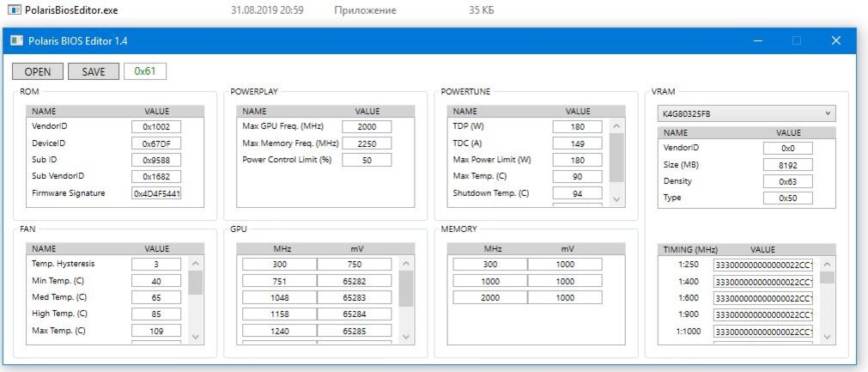Edit Shutdown Temp. value 94
Viewport: 868px width, 372px height.
point(577,194)
